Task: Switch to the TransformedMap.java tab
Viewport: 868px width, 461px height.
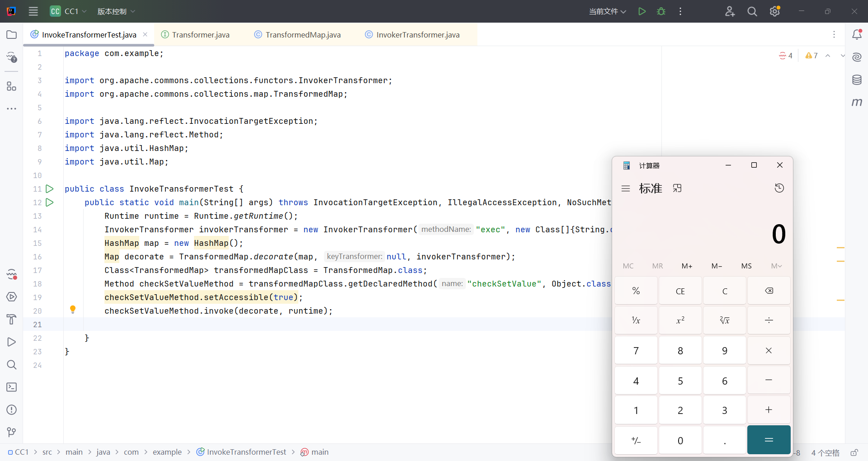Action: point(302,35)
